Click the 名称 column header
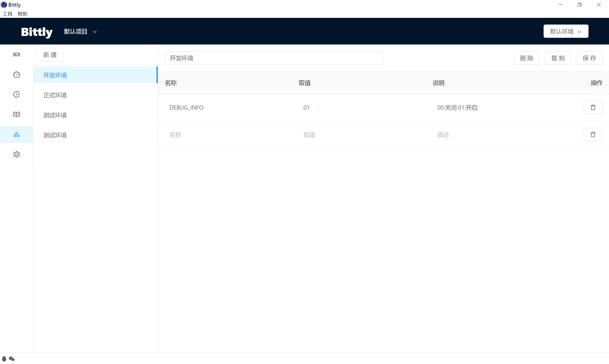The image size is (609, 364). (171, 83)
